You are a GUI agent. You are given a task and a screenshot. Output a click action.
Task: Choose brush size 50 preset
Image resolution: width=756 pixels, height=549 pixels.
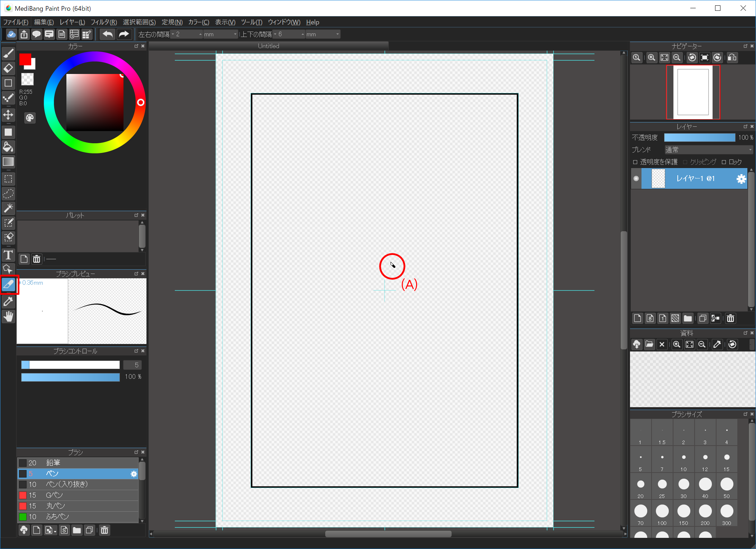click(x=727, y=487)
